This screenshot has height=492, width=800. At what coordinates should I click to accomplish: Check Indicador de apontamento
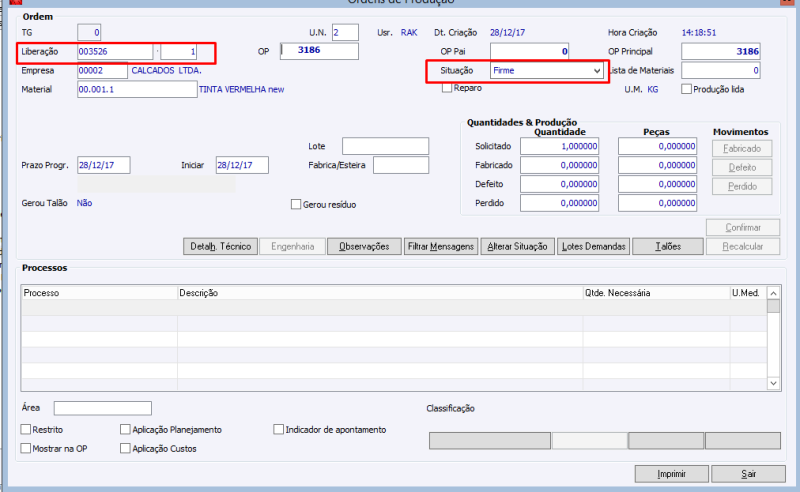278,429
